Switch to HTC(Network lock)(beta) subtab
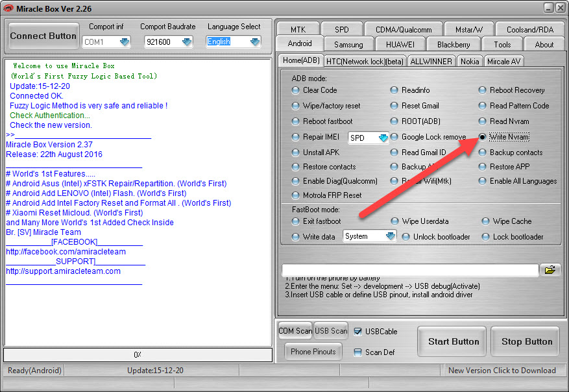569x392 pixels. (365, 62)
